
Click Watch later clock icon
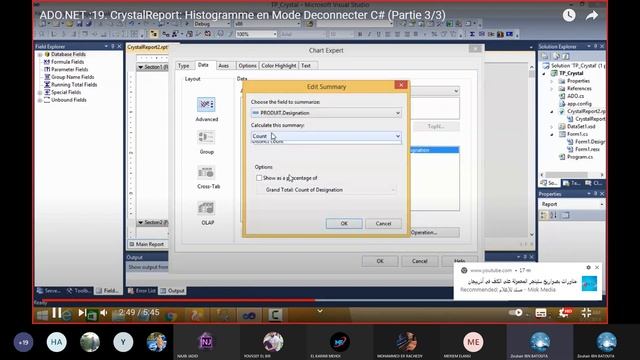coord(569,16)
